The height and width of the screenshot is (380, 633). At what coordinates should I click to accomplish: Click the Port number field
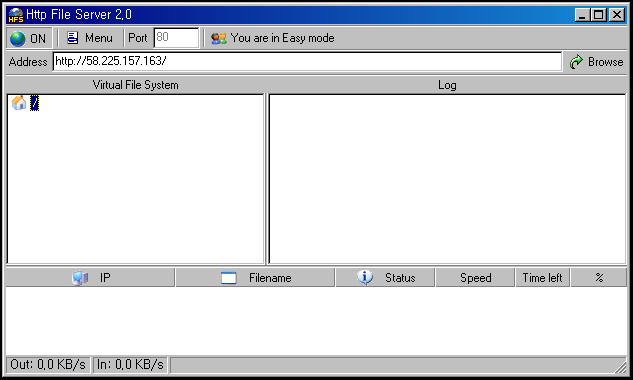coord(176,38)
